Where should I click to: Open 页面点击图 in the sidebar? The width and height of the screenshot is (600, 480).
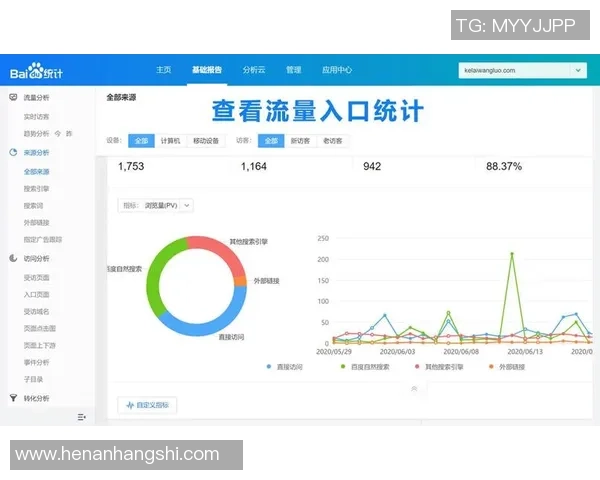(40, 328)
